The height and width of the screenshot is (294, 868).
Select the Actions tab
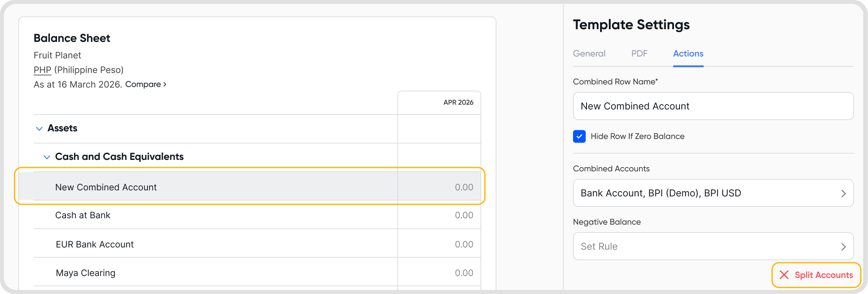click(688, 54)
